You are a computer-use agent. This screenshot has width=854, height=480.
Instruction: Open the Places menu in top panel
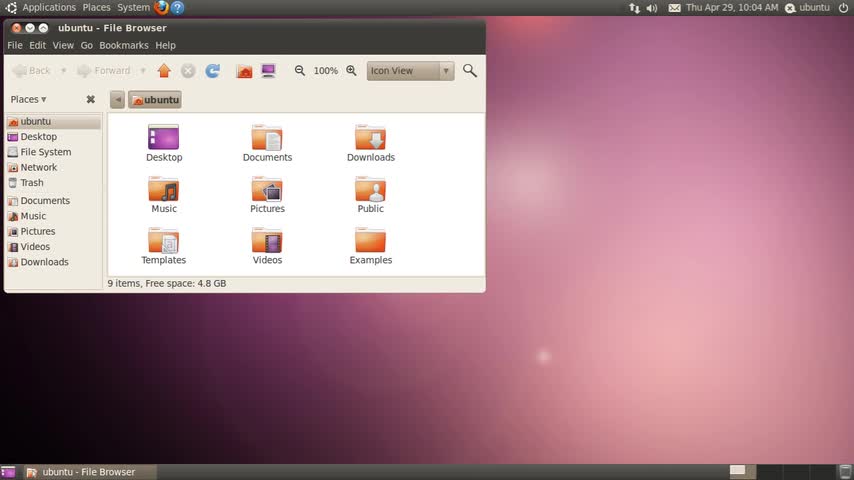point(96,8)
